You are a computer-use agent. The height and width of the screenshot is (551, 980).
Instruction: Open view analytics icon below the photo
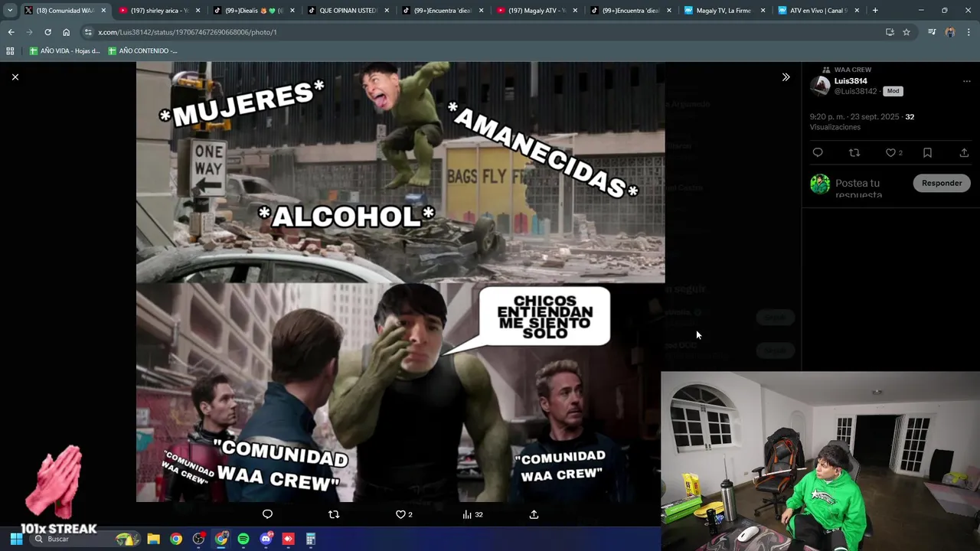pos(466,514)
